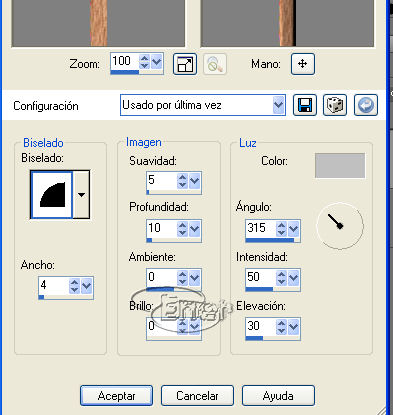The image size is (393, 415).
Task: Click the randomize parameters dice icon
Action: click(x=335, y=105)
